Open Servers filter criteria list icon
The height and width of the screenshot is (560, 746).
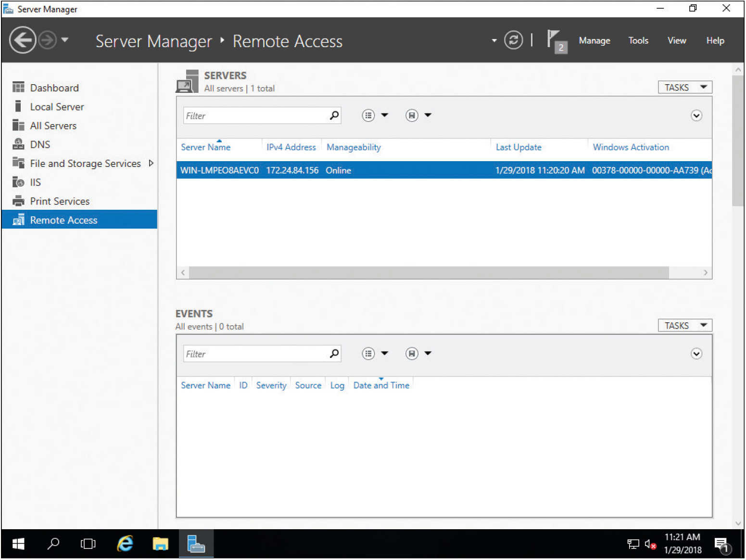[x=368, y=115]
